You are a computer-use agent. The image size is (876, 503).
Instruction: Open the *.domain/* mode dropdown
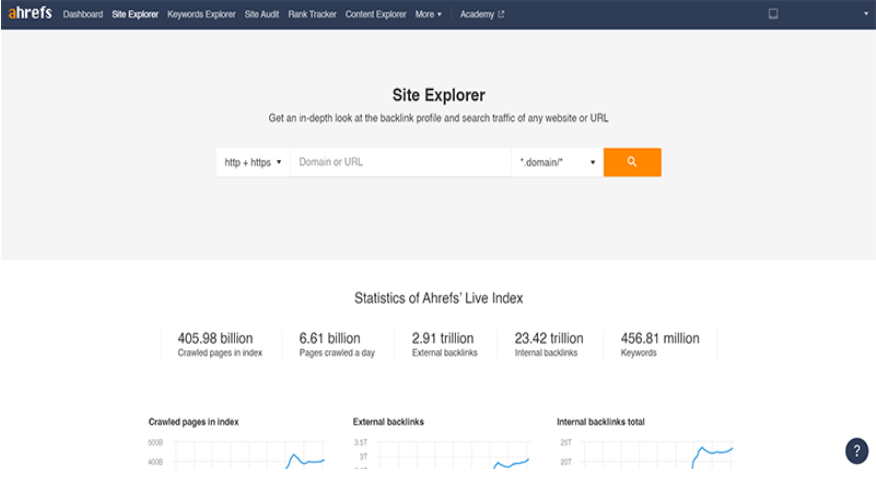[557, 162]
